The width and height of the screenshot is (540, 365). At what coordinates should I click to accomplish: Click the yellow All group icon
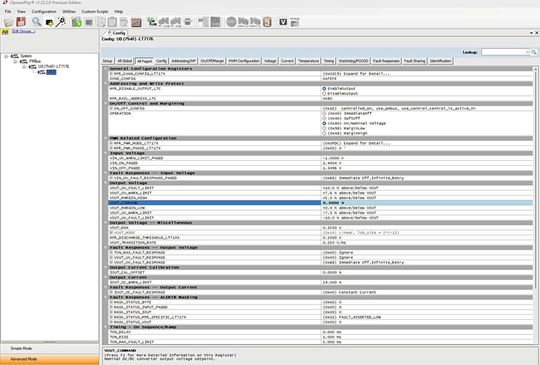pos(5,32)
